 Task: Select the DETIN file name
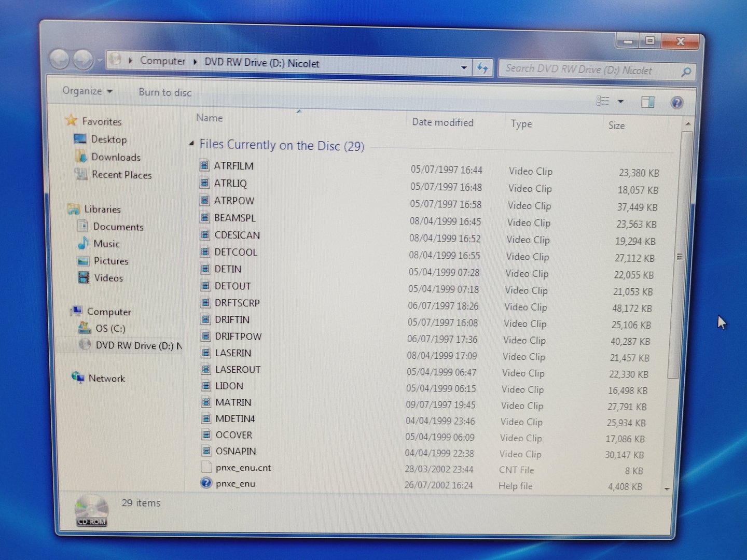click(x=228, y=269)
